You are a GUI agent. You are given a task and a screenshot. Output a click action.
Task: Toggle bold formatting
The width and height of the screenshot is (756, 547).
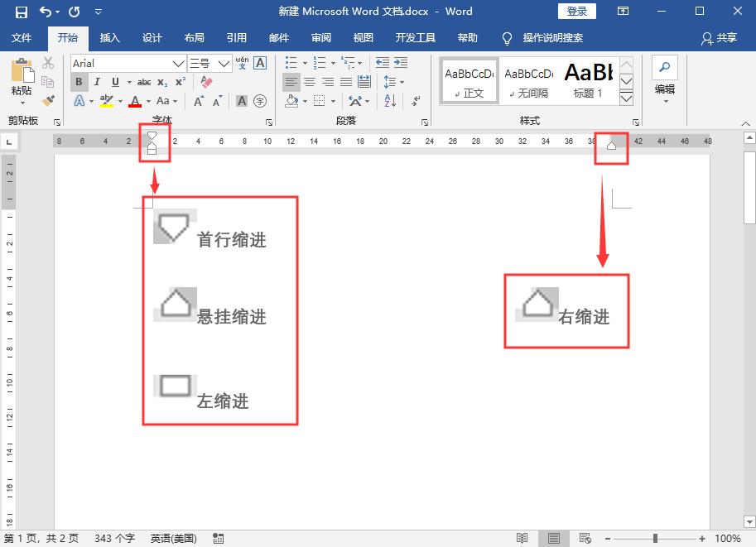click(79, 81)
